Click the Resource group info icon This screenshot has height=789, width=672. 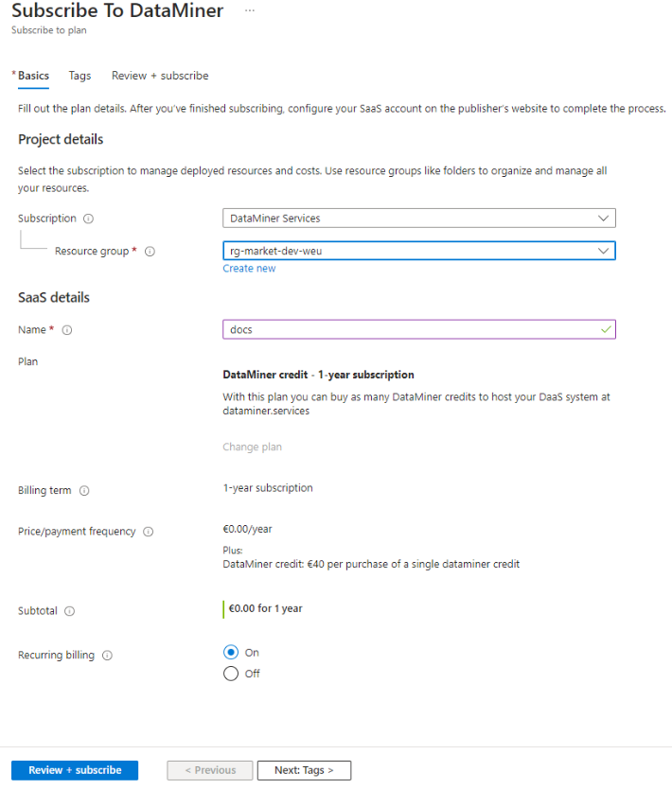tap(150, 252)
